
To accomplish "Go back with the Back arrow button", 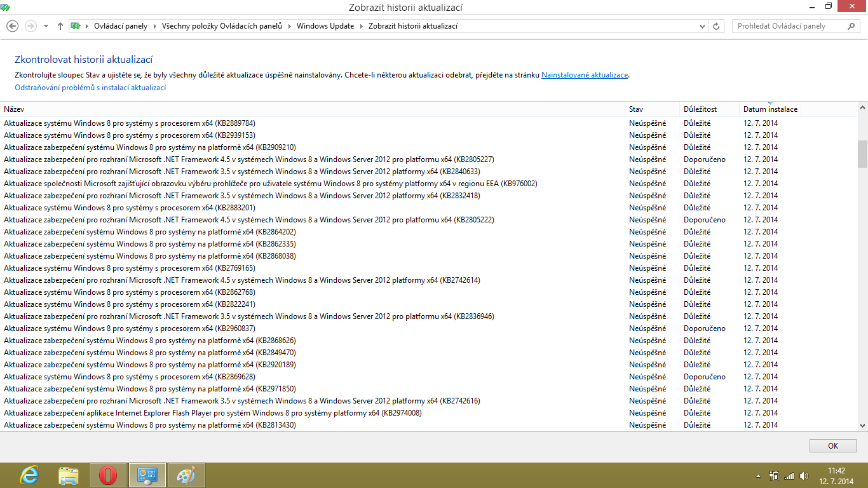I will point(13,26).
